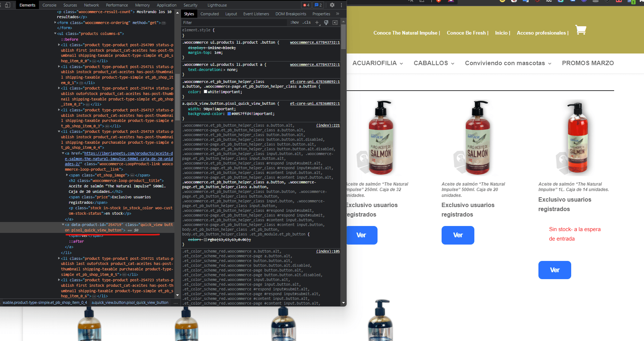Expand ellipsis after et_pb_shop_item_0_3 li
Image resolution: width=644 pixels, height=341 pixels.
[107, 126]
